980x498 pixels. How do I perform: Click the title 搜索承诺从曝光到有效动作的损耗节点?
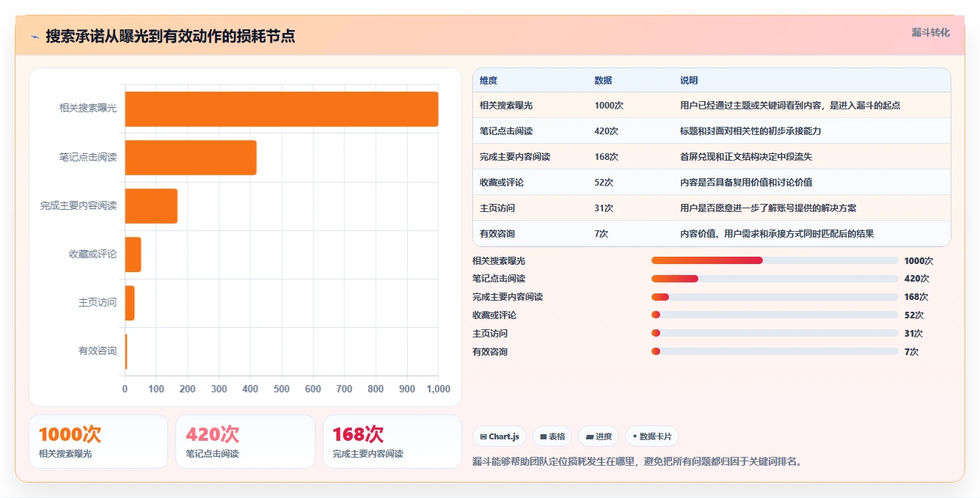click(x=170, y=36)
